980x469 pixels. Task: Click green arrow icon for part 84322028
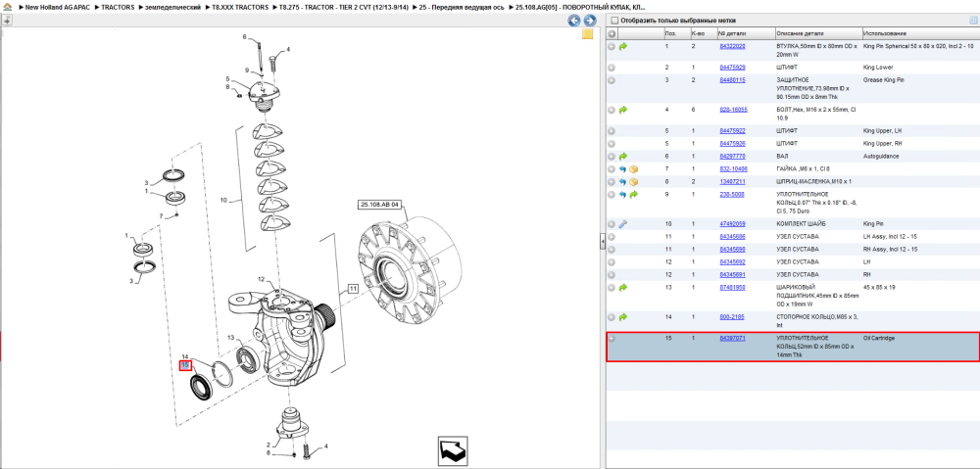(623, 46)
